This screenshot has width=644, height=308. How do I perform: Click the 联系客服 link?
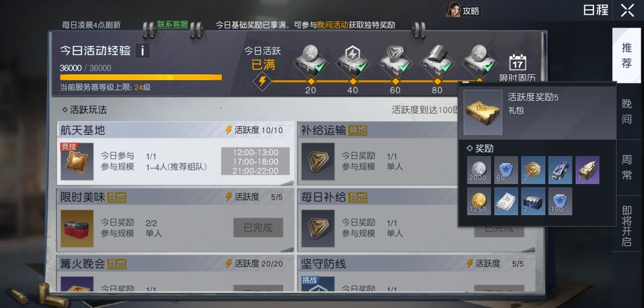(x=173, y=25)
